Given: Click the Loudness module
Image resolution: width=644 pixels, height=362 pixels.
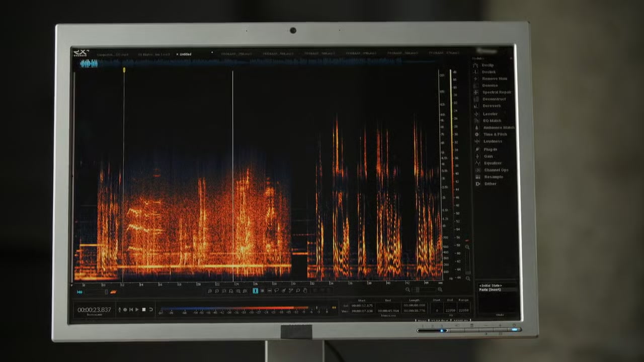Looking at the screenshot, I should [492, 142].
